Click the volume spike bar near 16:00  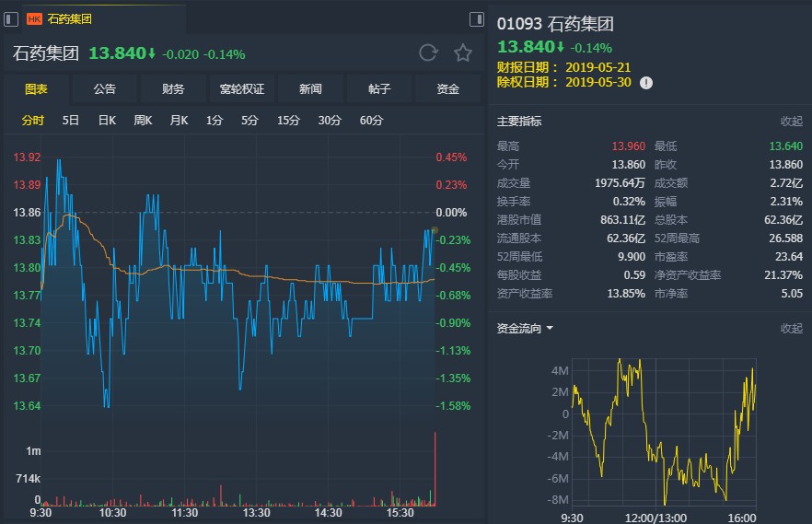(x=434, y=470)
